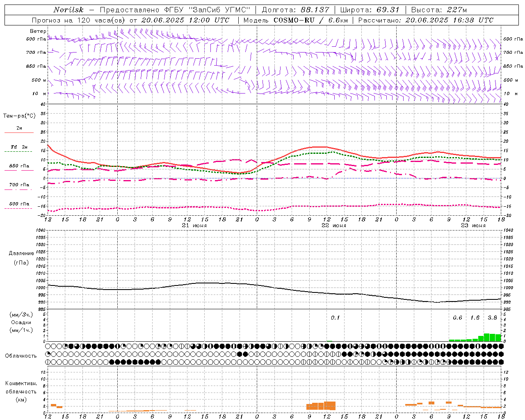Click the '(мм/3ч.)' precipitation unit label

coord(21,315)
